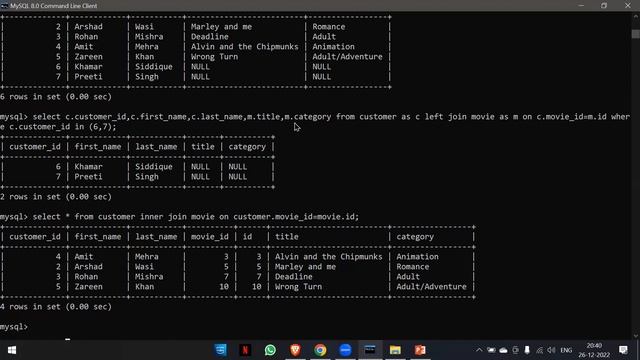Open WhatsApp from the taskbar

pos(270,350)
